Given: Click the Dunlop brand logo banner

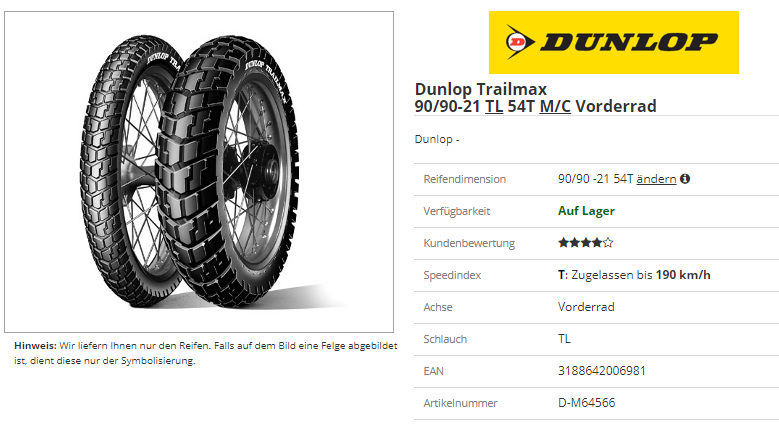Looking at the screenshot, I should (x=614, y=42).
